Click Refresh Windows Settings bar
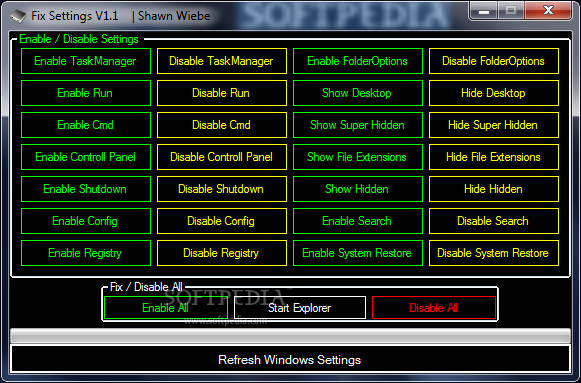The image size is (581, 383). (x=290, y=359)
